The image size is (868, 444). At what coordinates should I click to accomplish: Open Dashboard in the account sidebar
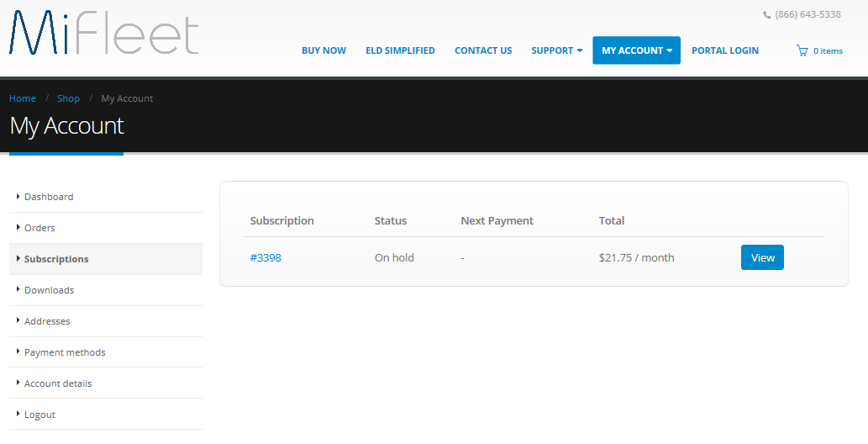(x=49, y=197)
